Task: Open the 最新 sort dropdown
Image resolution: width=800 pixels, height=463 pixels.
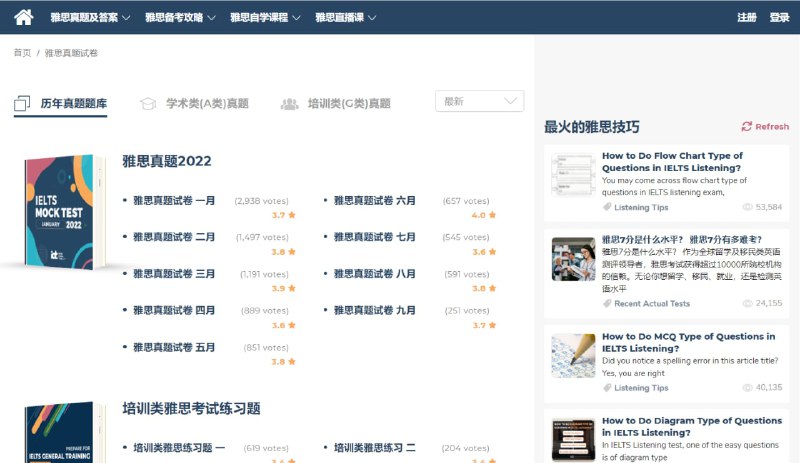Action: coord(480,101)
